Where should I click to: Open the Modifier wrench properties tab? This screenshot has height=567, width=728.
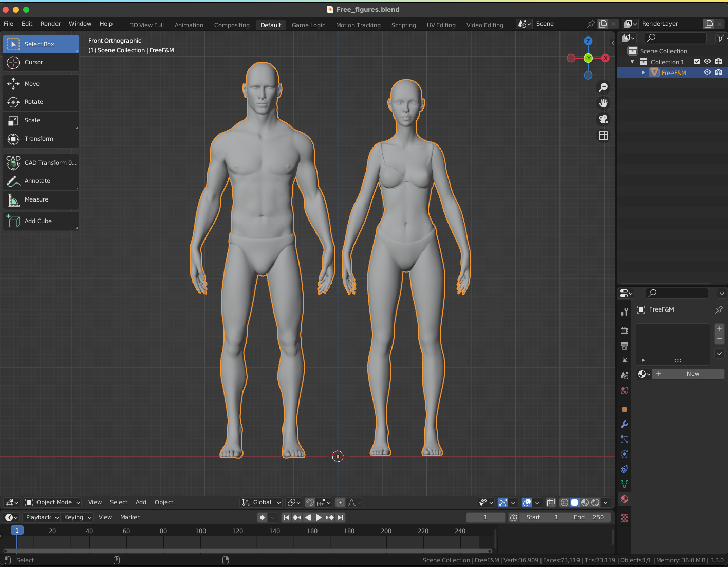pos(624,425)
